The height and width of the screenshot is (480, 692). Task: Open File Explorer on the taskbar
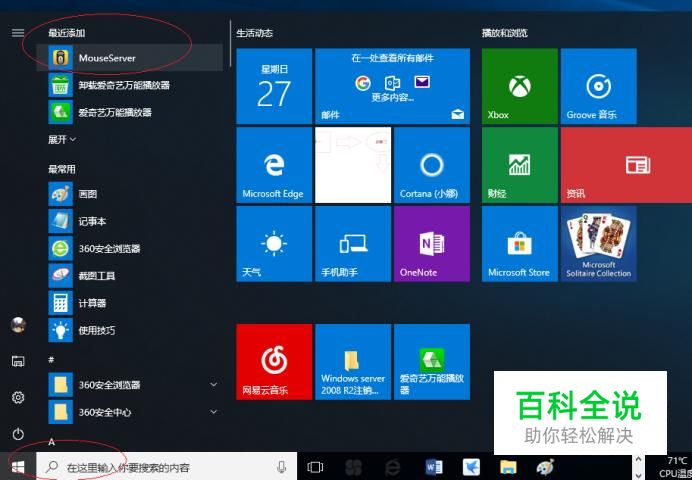(x=508, y=467)
